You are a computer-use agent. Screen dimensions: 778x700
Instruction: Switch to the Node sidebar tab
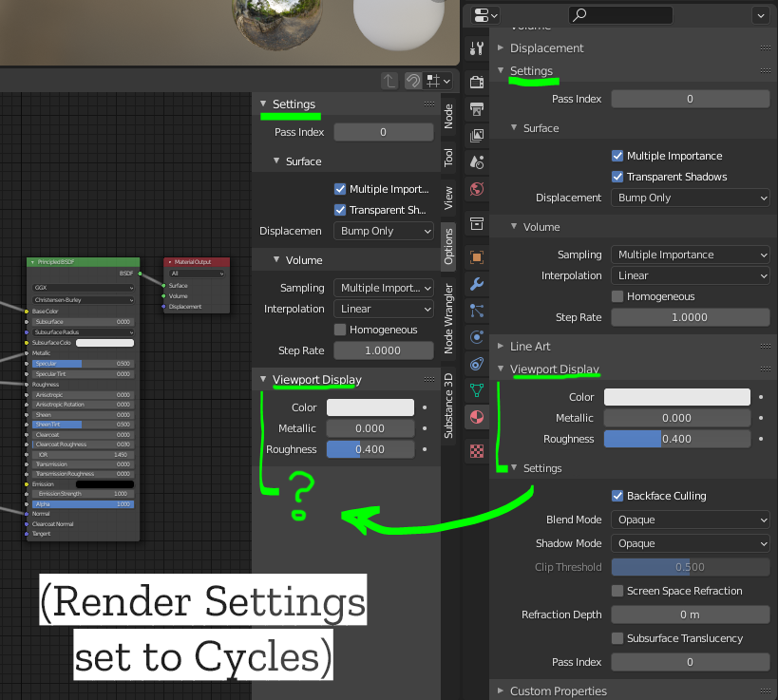448,117
